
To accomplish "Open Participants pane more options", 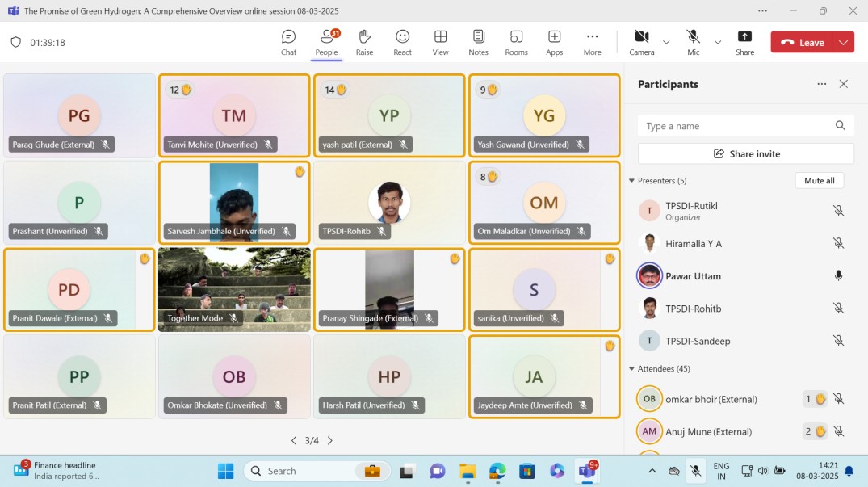I will tap(821, 84).
